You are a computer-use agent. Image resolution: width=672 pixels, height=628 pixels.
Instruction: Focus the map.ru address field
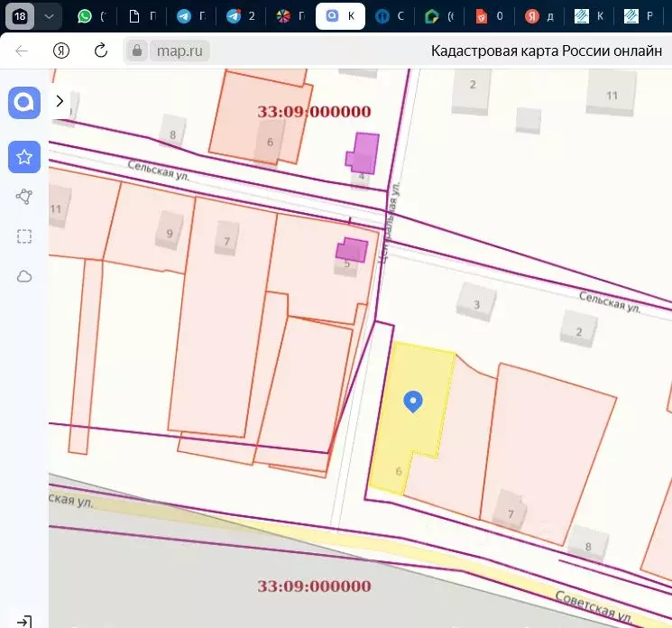click(x=180, y=51)
